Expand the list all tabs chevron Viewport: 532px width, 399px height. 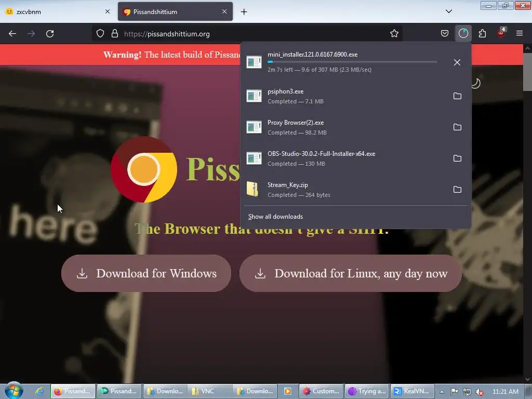448,11
